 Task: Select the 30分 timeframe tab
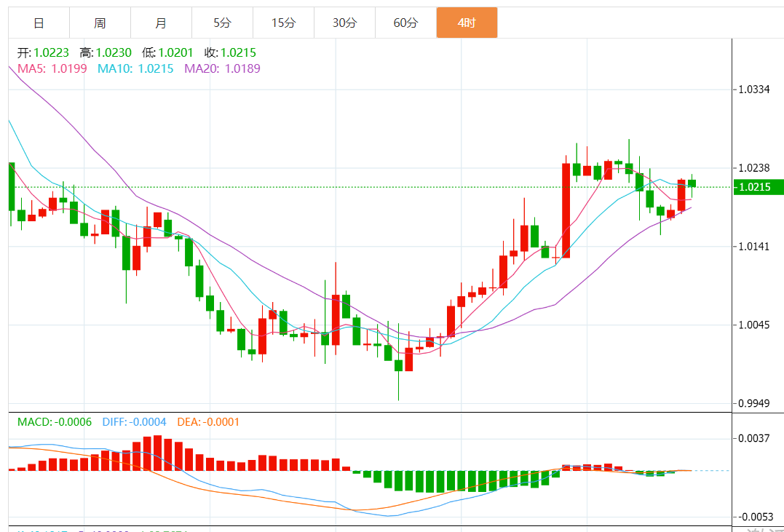click(x=344, y=23)
